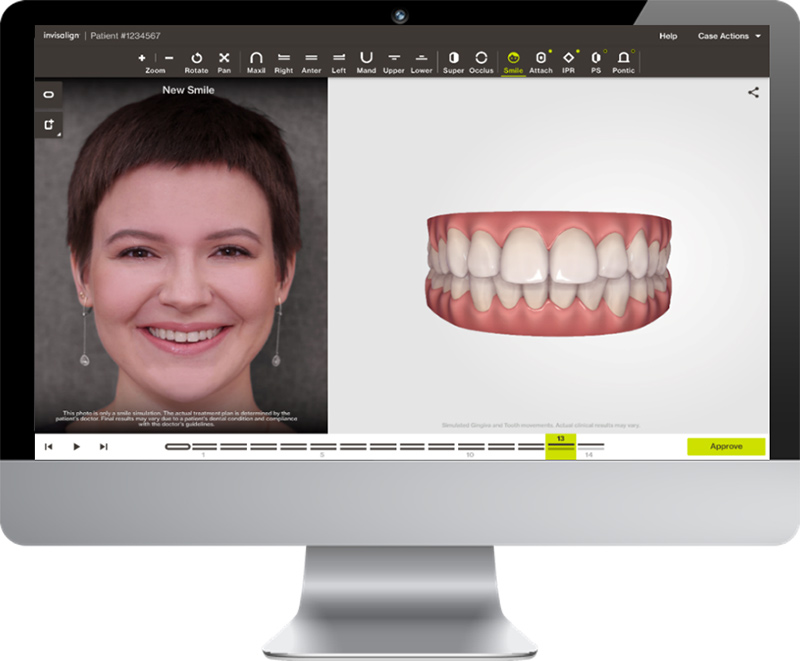Toggle Attachments display

[x=541, y=59]
